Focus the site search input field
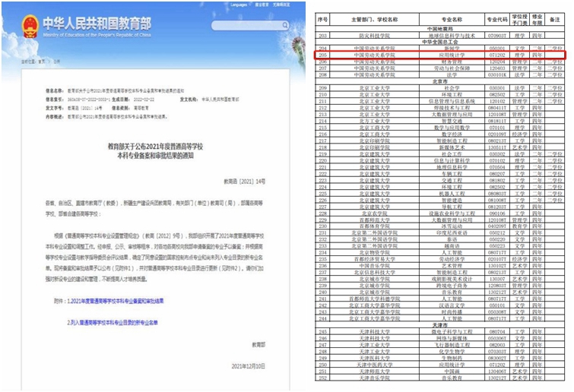This screenshot has height=392, width=574. click(247, 25)
